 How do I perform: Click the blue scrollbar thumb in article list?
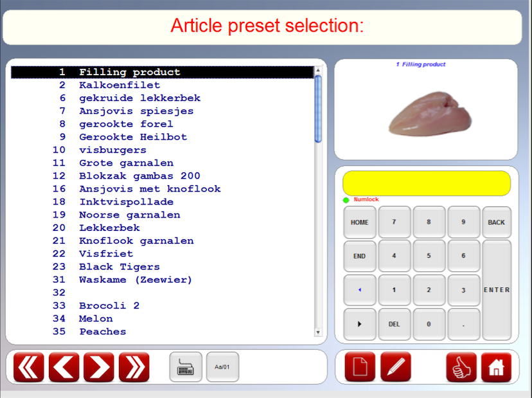click(x=318, y=109)
